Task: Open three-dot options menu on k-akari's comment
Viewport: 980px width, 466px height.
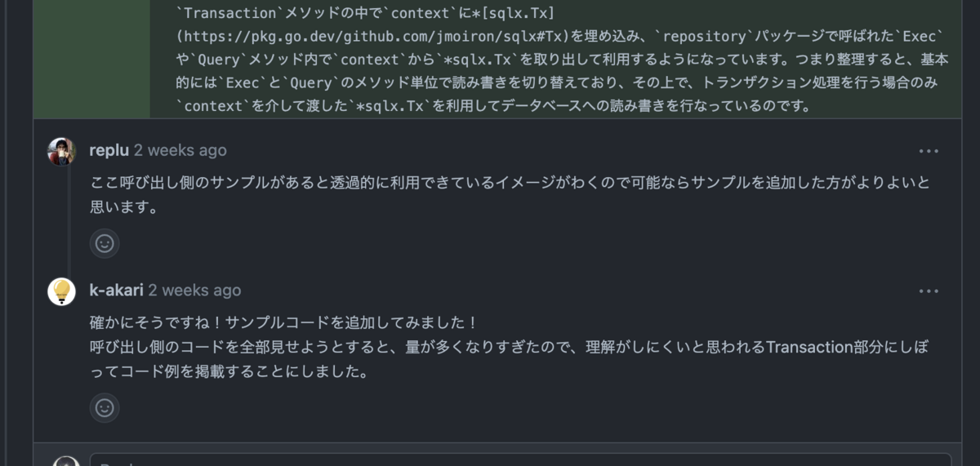Action: coord(929,291)
